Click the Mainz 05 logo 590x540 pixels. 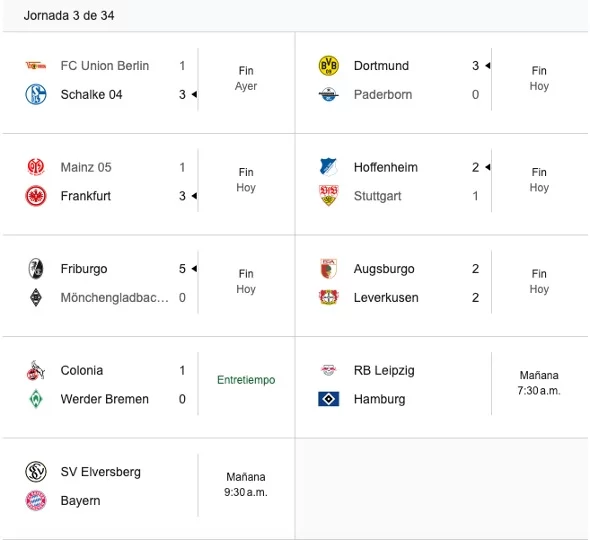click(x=36, y=167)
